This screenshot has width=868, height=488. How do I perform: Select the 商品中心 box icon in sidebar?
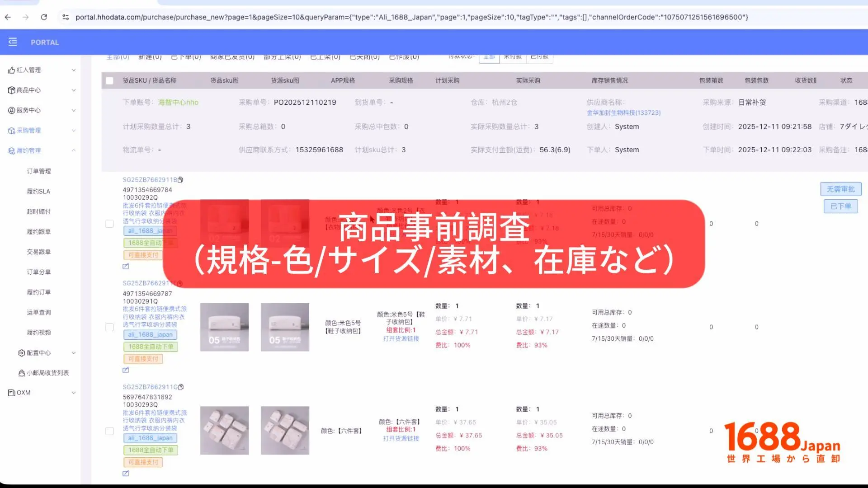coord(11,90)
